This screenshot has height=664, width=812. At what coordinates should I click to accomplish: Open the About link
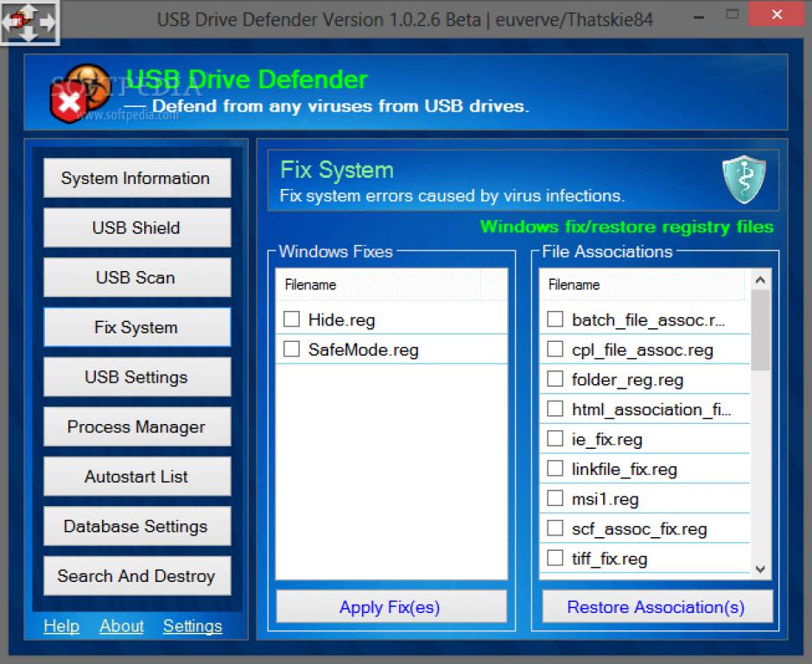click(121, 626)
